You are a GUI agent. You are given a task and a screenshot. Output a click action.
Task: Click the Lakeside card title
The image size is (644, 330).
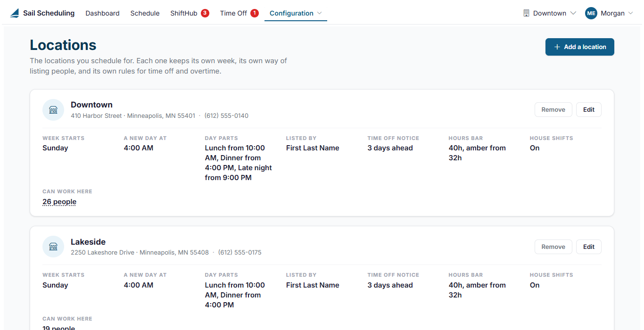click(x=88, y=242)
